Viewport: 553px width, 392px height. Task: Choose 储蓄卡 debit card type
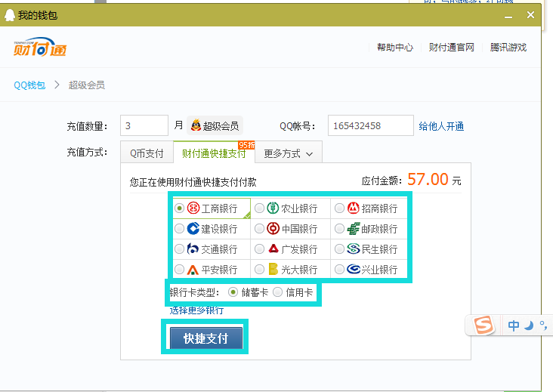point(233,292)
